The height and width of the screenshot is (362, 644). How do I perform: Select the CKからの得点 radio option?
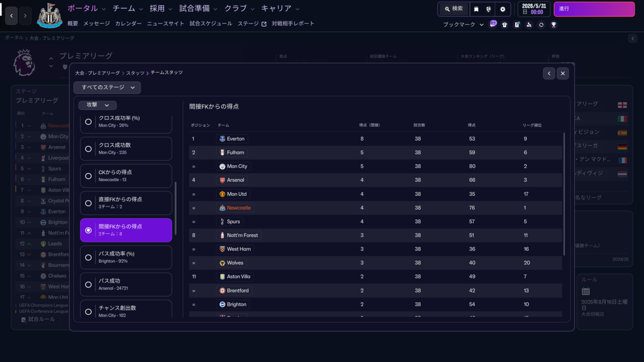pos(89,176)
